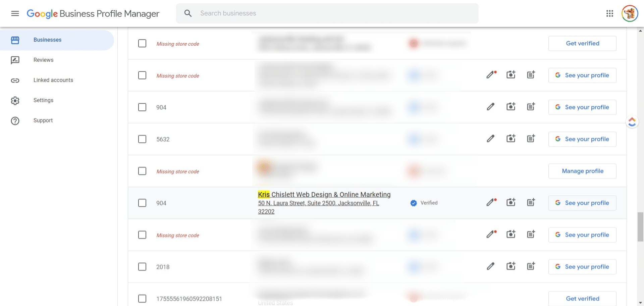Select the checkbox for store code 5632
Viewport: 644px width, 306px height.
tap(142, 139)
